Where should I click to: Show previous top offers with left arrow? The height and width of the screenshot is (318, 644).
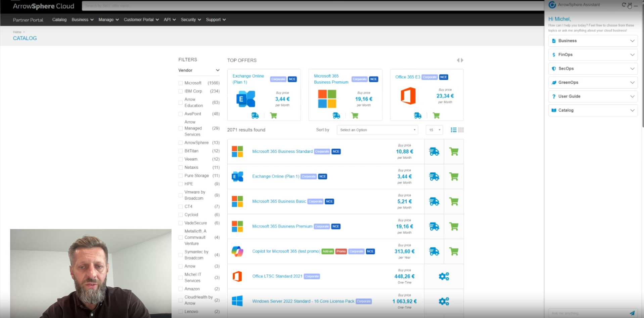pos(458,60)
